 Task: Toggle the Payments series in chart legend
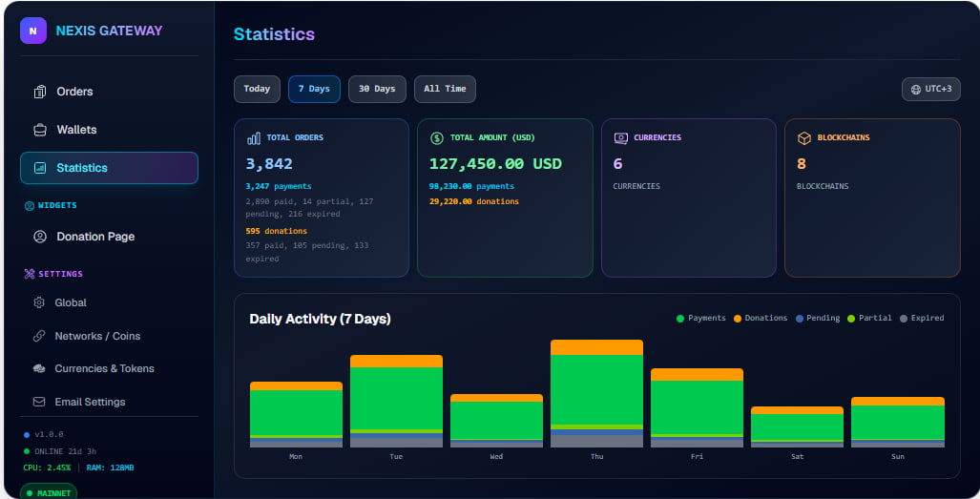[700, 318]
